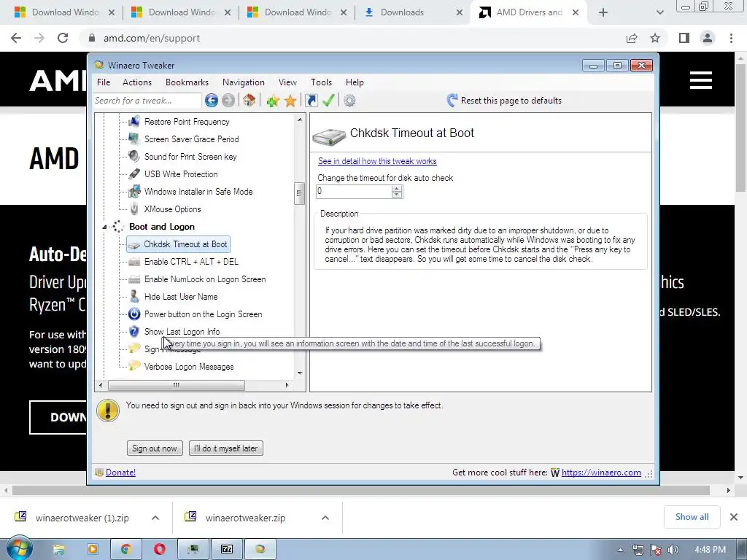
Task: Toggle the browser side panel icon
Action: click(x=684, y=38)
